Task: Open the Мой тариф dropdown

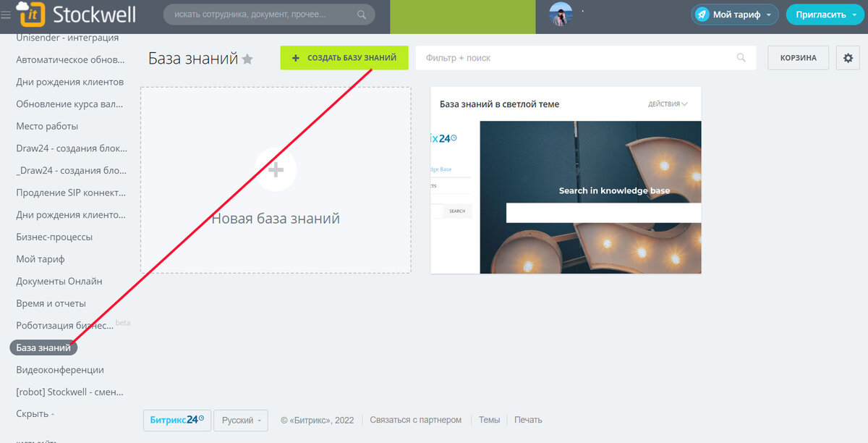Action: [x=735, y=14]
